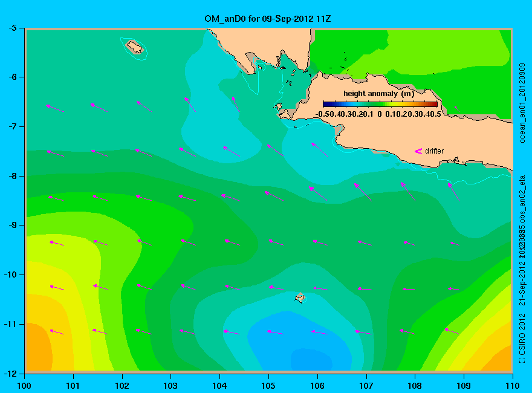Image resolution: width=532 pixels, height=393 pixels.
Task: Click the '107' longitude axis label
Action: point(366,386)
